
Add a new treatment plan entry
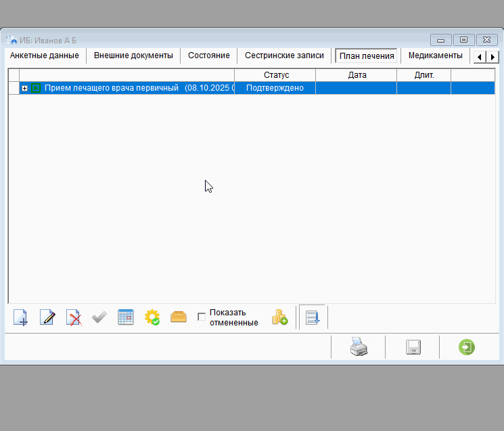pyautogui.click(x=21, y=317)
